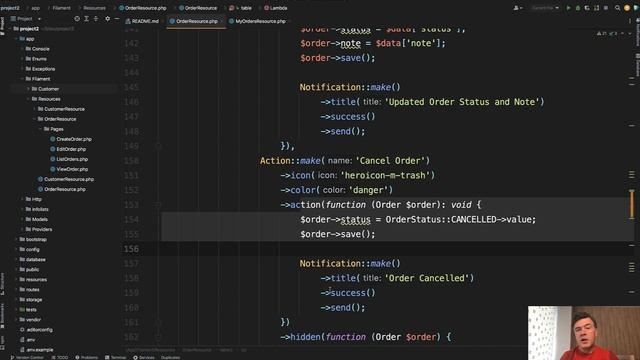Open Project panel settings gear
This screenshot has width=640, height=360.
107,19
